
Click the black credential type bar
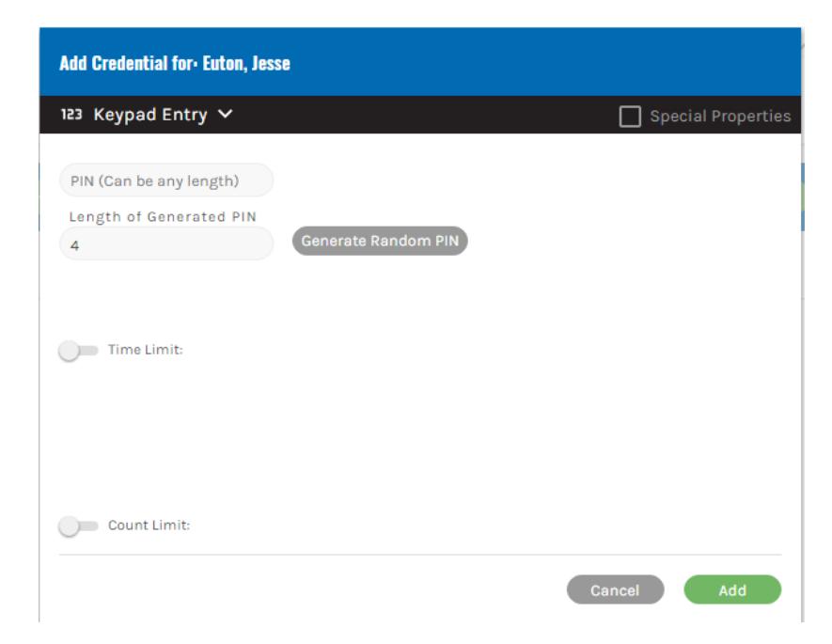[420, 115]
